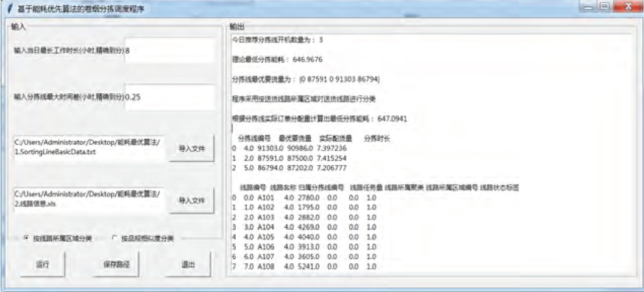Click the 2.线路信息.xls file path box

89,201
